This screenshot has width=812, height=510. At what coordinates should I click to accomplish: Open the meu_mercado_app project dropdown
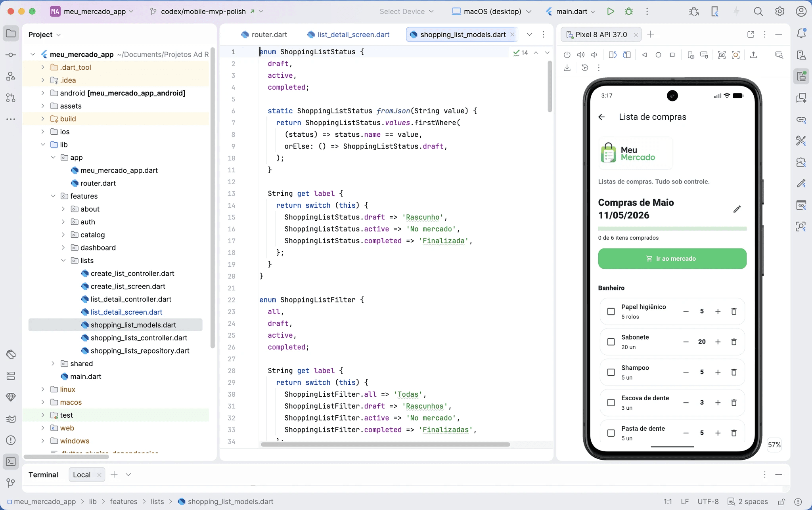[x=92, y=11]
